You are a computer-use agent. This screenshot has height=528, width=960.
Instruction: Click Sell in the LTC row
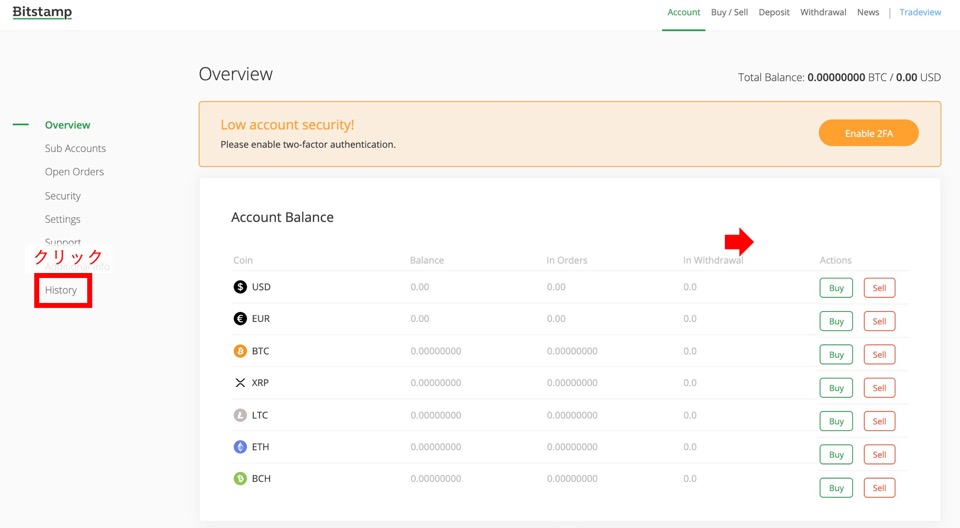tap(879, 421)
